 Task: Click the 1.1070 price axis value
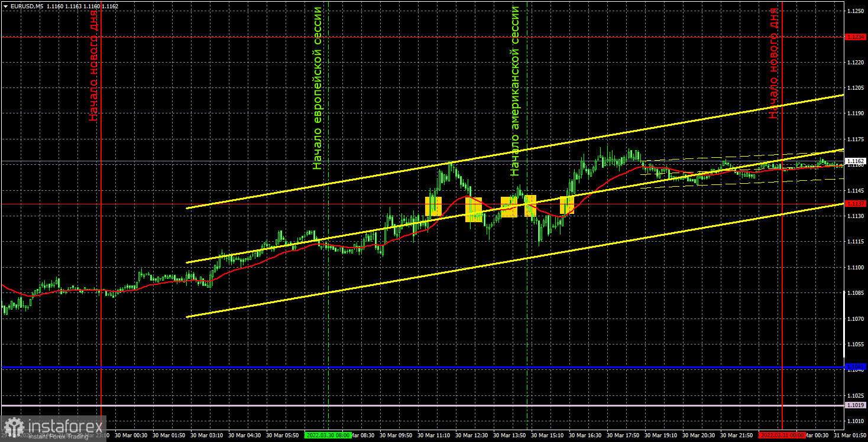[856, 318]
